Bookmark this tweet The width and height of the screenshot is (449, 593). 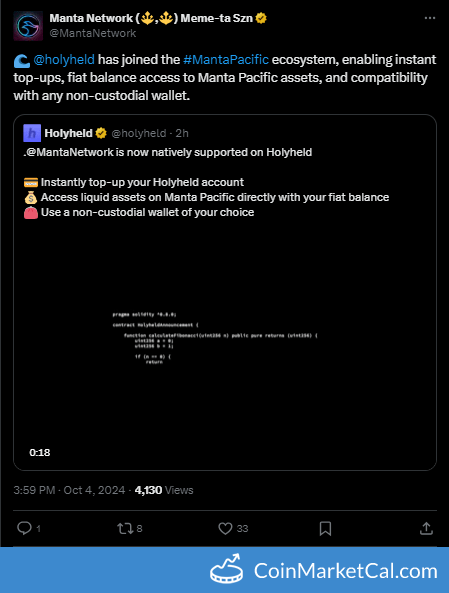[325, 528]
